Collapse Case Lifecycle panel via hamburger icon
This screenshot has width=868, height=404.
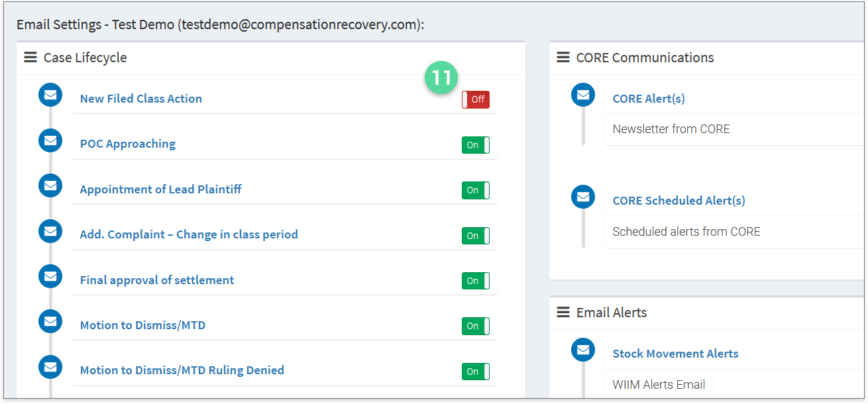click(x=30, y=58)
